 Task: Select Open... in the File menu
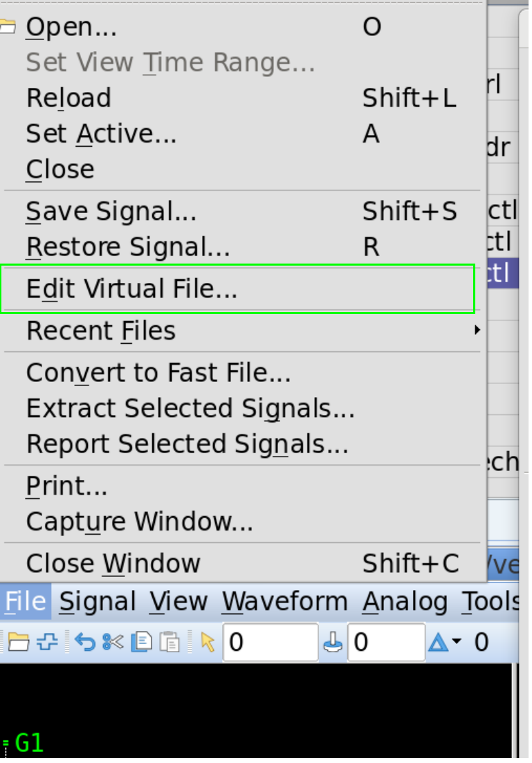coord(71,28)
